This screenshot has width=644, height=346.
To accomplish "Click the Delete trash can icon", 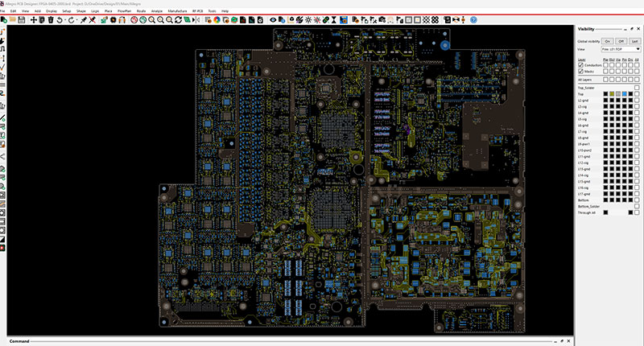I will tap(51, 19).
